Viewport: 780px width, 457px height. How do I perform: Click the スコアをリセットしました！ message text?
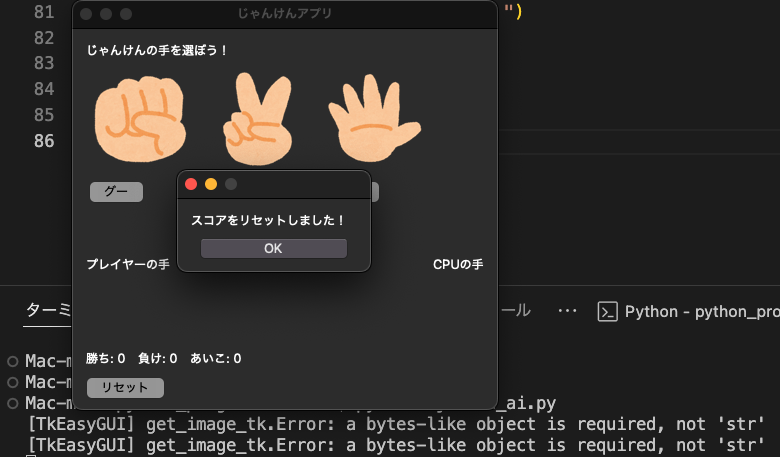click(x=268, y=220)
